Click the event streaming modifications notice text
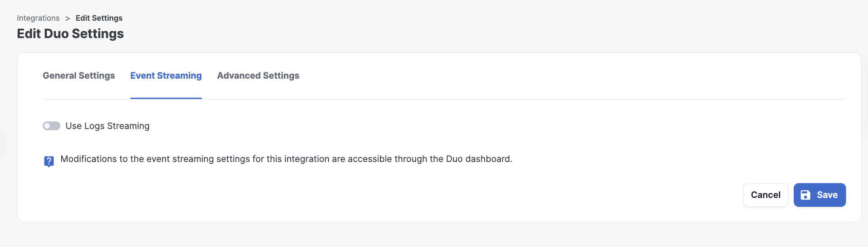868x247 pixels. coord(286,159)
